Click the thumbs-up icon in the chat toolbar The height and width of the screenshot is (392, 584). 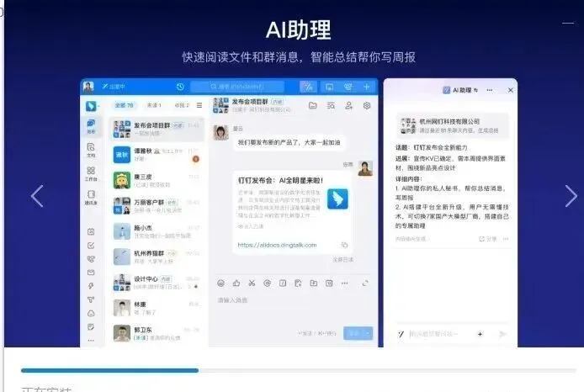[x=236, y=283]
